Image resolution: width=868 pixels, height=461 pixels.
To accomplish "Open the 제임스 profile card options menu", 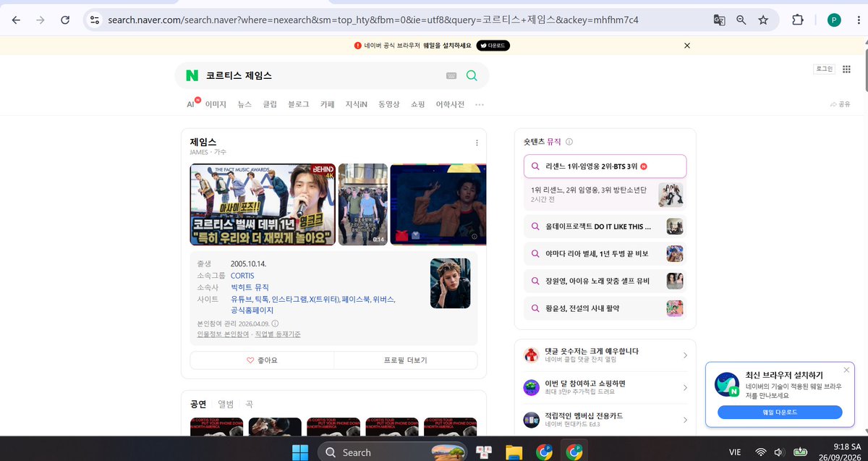I will [477, 143].
